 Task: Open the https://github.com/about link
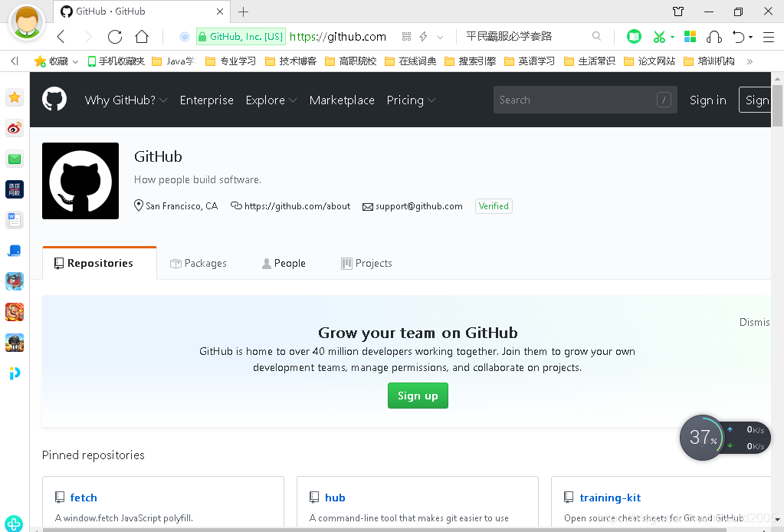coord(297,206)
